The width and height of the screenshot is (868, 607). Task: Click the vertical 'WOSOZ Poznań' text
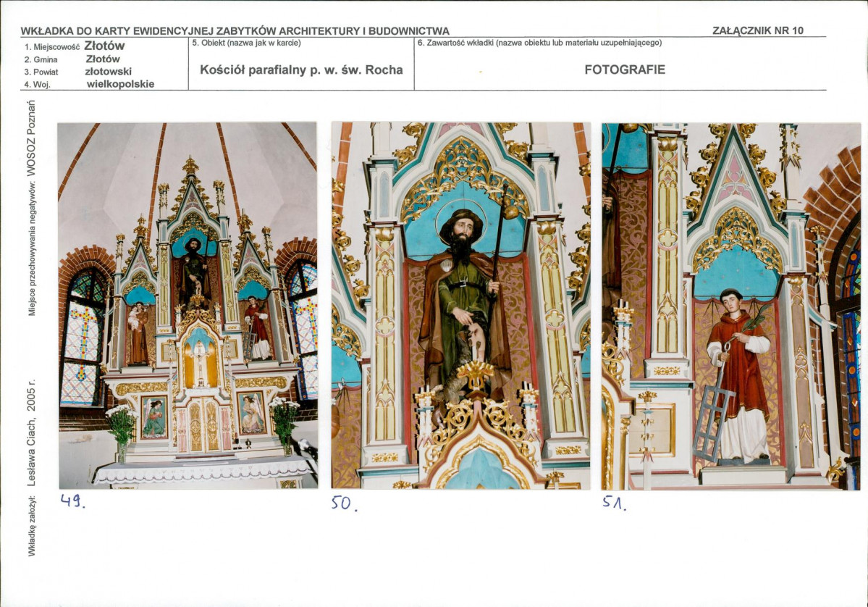coord(31,138)
